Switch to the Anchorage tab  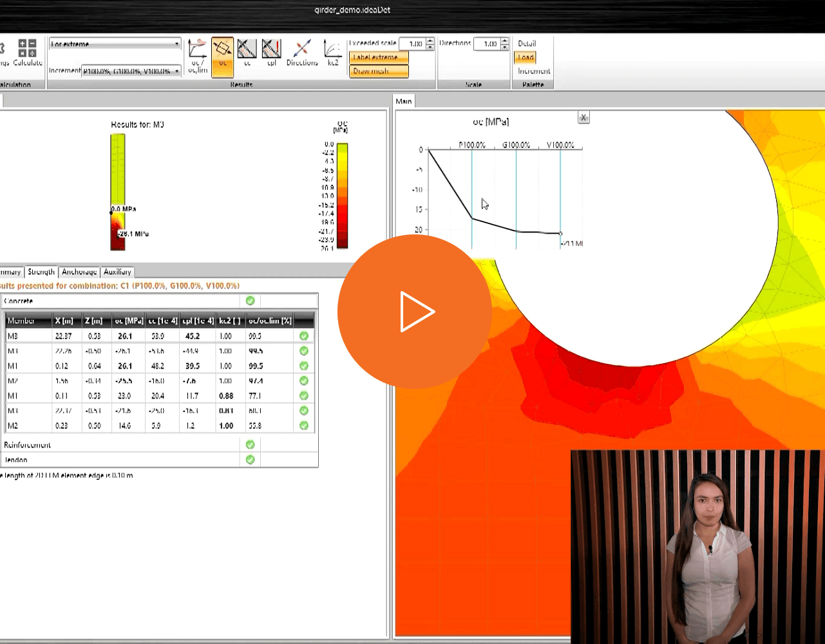tap(79, 272)
